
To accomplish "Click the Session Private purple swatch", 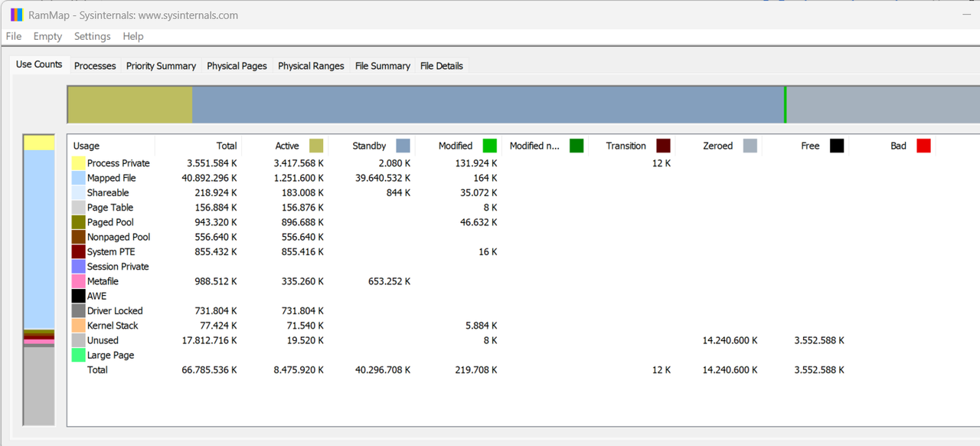I will [x=78, y=267].
